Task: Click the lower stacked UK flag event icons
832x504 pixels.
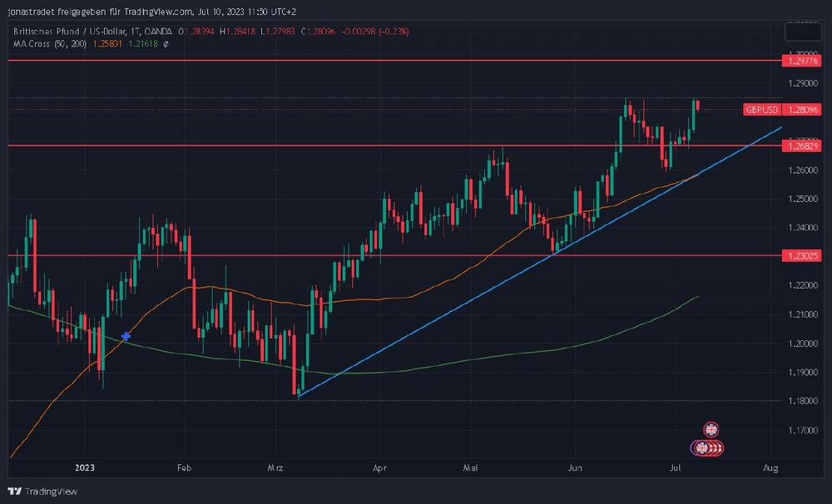Action: [x=707, y=448]
